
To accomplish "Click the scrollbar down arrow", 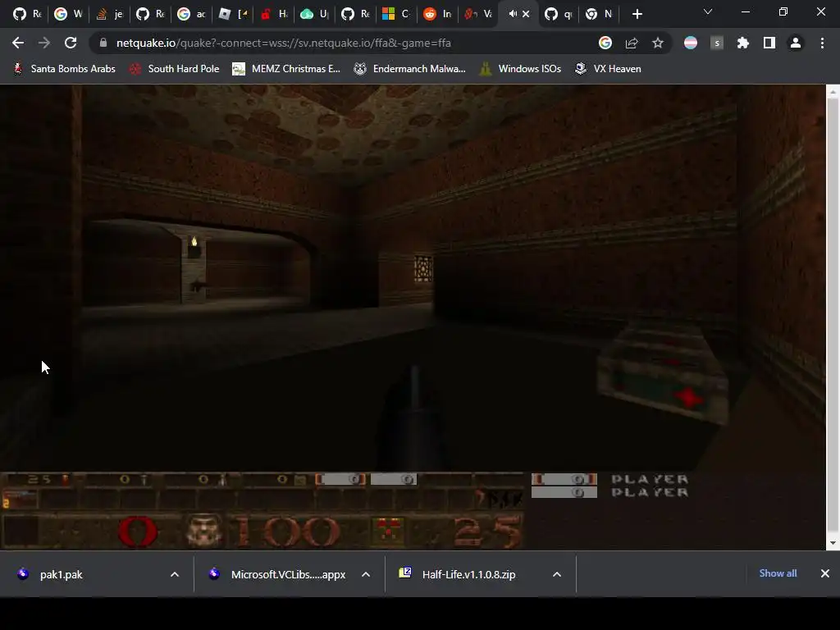I will [x=833, y=543].
